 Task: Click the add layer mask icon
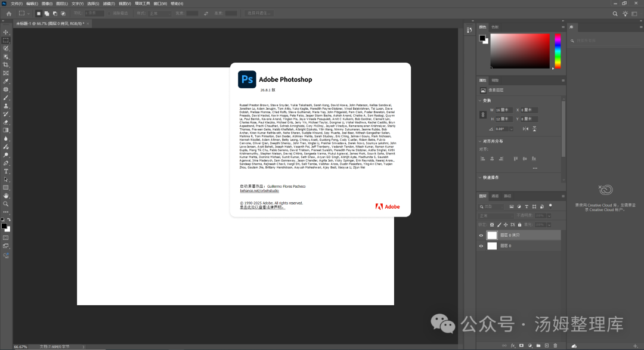pyautogui.click(x=521, y=346)
